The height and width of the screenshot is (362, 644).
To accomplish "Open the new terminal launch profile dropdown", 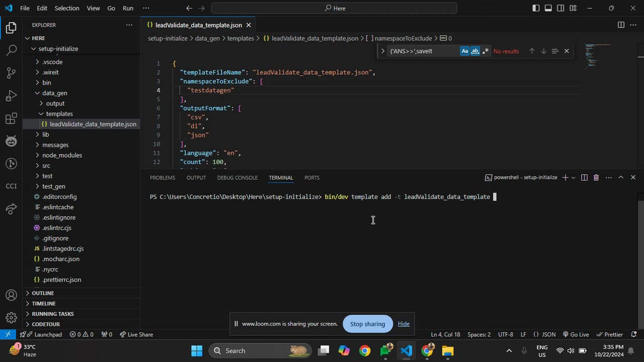I will pyautogui.click(x=573, y=178).
